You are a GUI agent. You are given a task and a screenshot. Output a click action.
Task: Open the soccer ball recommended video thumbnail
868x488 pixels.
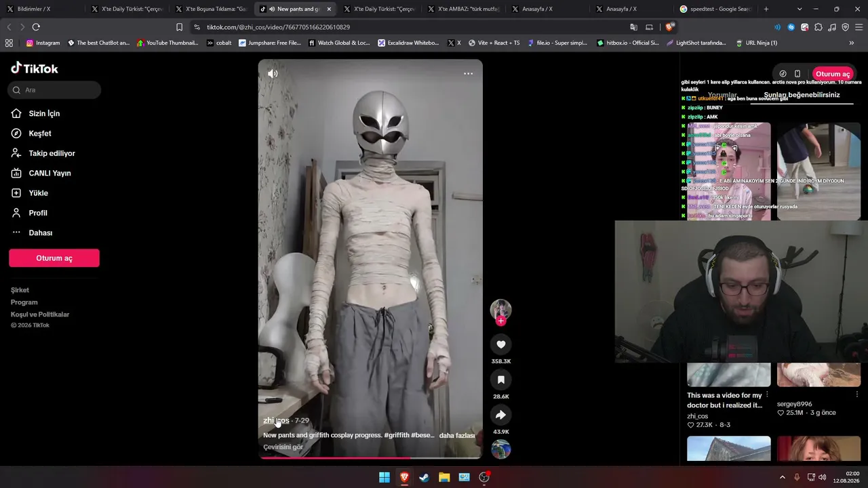[x=818, y=171]
